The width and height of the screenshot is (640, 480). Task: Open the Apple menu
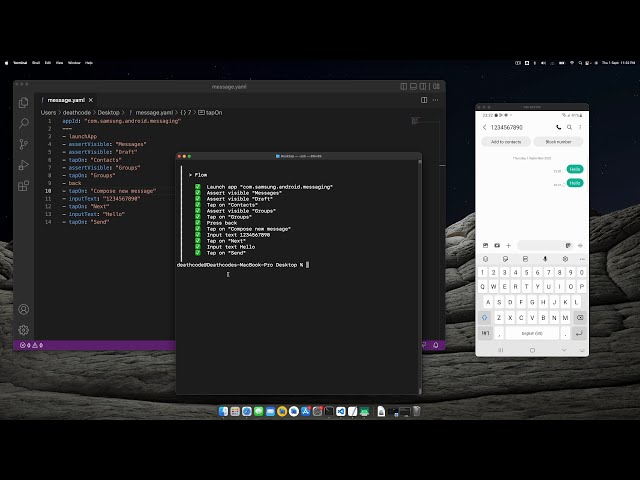coord(6,63)
